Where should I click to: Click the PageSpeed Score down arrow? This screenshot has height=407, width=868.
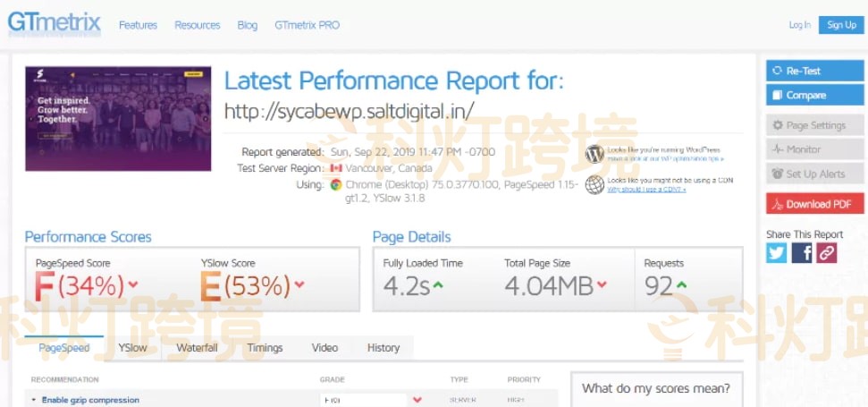[132, 284]
